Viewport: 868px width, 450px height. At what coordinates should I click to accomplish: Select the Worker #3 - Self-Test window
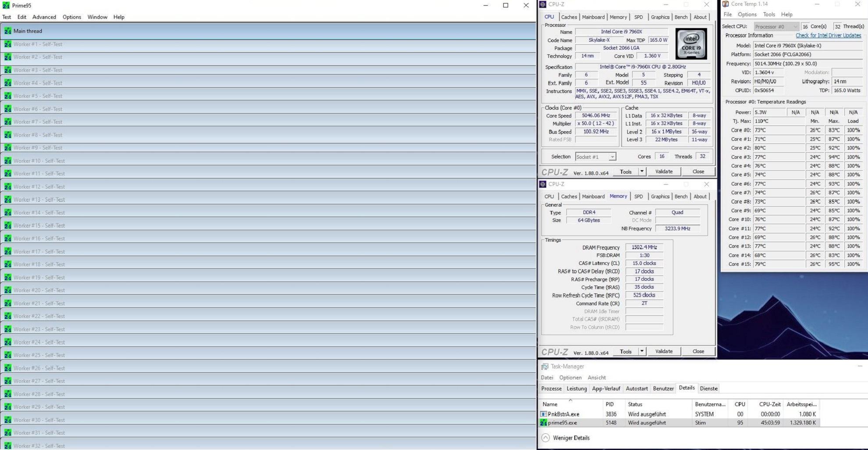268,70
